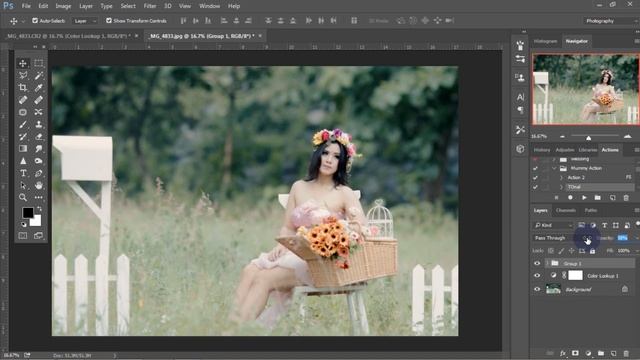Collapse the Mummy Action set

coord(554,168)
